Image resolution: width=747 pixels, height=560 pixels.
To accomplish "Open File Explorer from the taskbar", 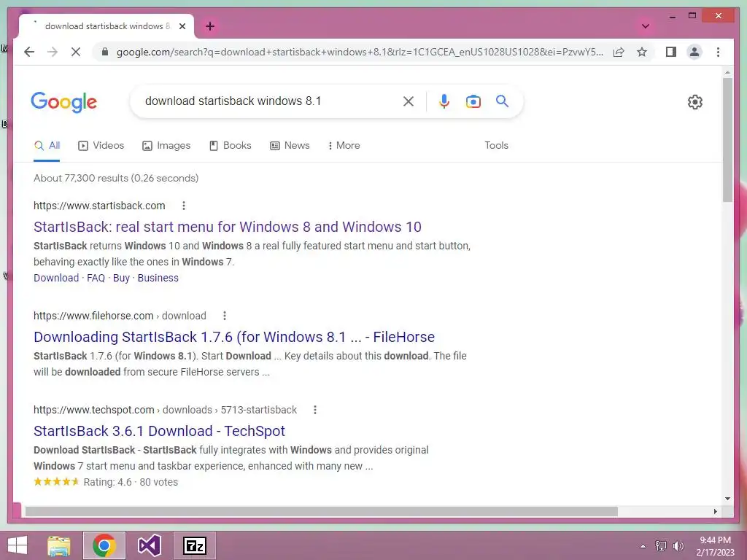I will [x=59, y=545].
